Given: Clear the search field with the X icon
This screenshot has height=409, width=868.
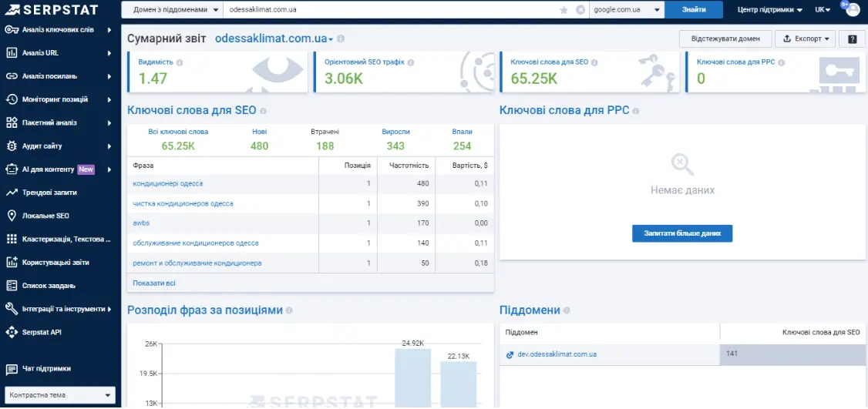Looking at the screenshot, I should coord(580,10).
